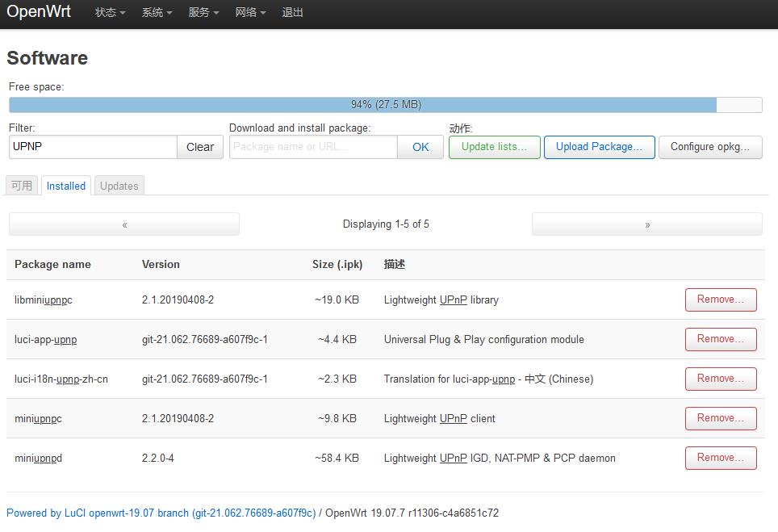This screenshot has height=532, width=778.
Task: Click the free space progress bar
Action: tap(386, 105)
